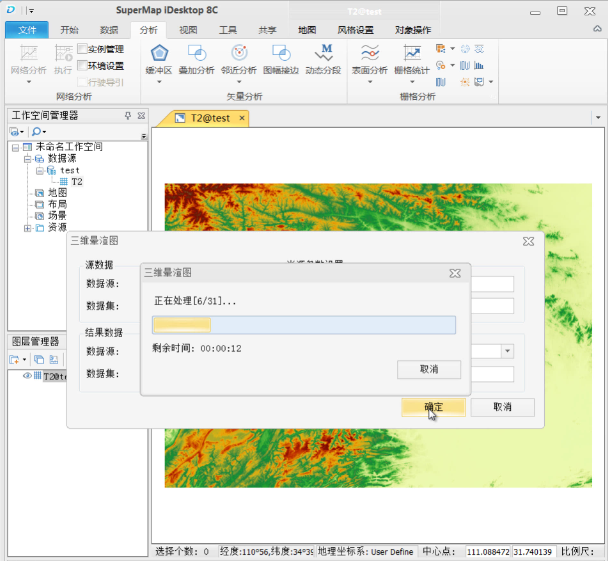Switch to the 视图 ribbon tab
This screenshot has width=608, height=561.
188,30
